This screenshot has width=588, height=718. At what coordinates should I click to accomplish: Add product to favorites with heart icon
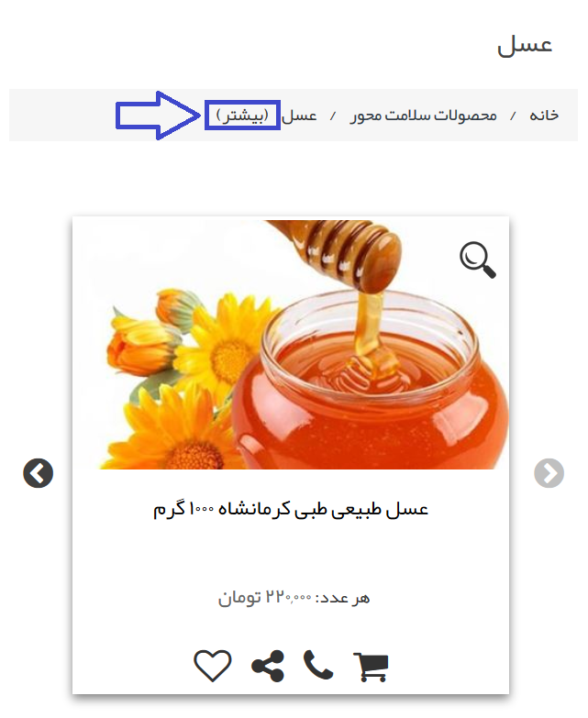pyautogui.click(x=213, y=666)
